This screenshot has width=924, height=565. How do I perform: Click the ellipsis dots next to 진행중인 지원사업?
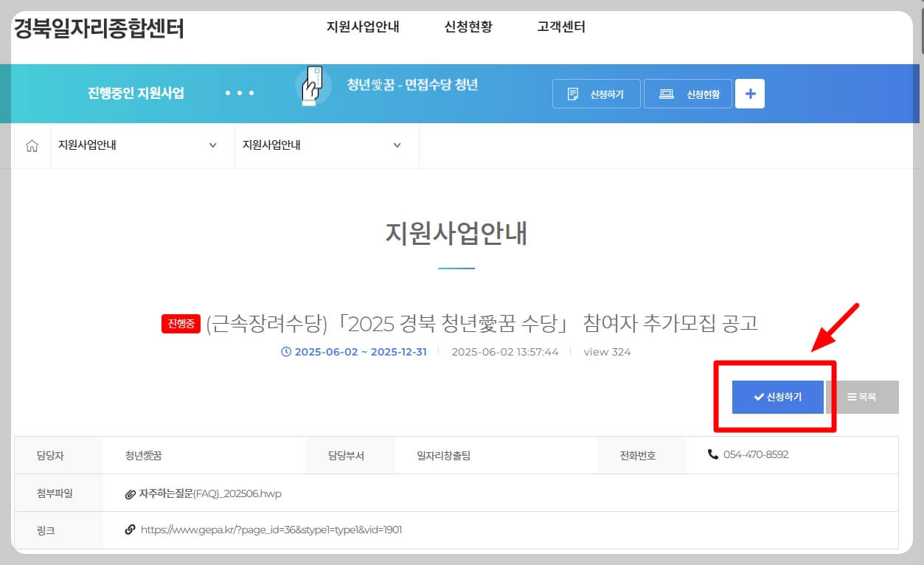coord(239,93)
